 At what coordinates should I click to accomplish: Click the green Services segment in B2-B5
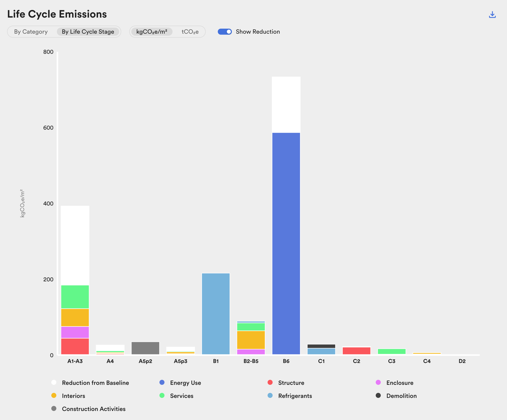[x=251, y=327]
